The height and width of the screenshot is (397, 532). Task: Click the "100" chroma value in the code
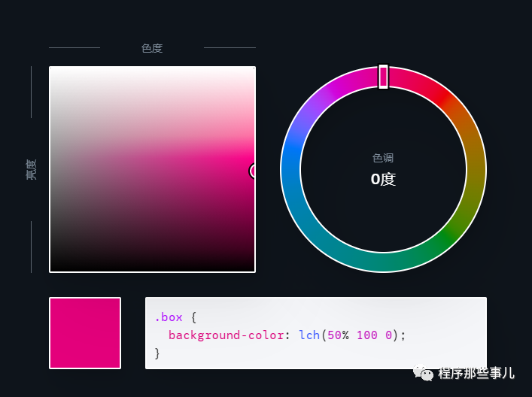(366, 335)
